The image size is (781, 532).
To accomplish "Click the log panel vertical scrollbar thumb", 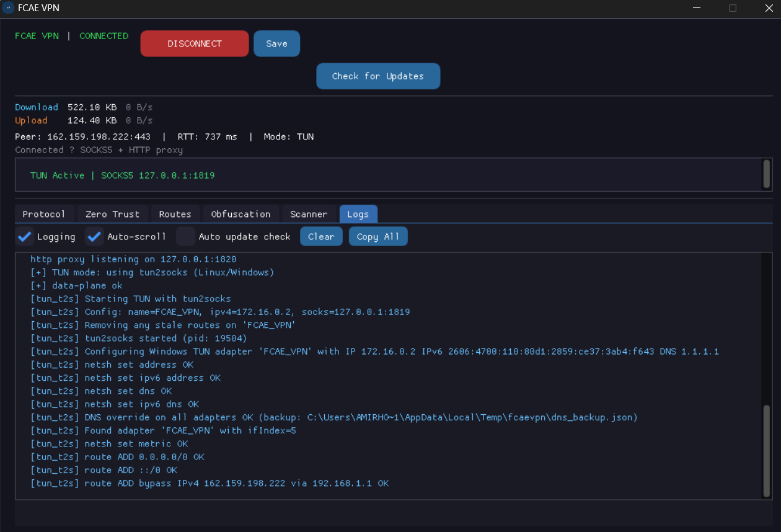I will (x=767, y=450).
